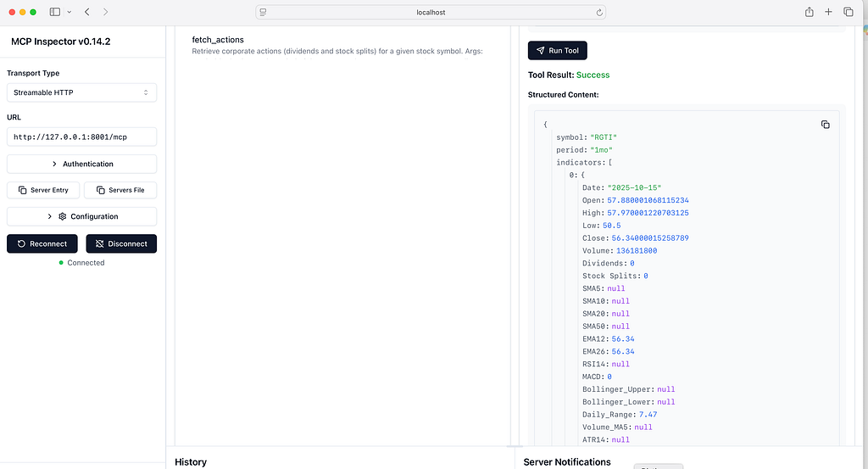
Task: Expand the Configuration section
Action: coord(82,216)
